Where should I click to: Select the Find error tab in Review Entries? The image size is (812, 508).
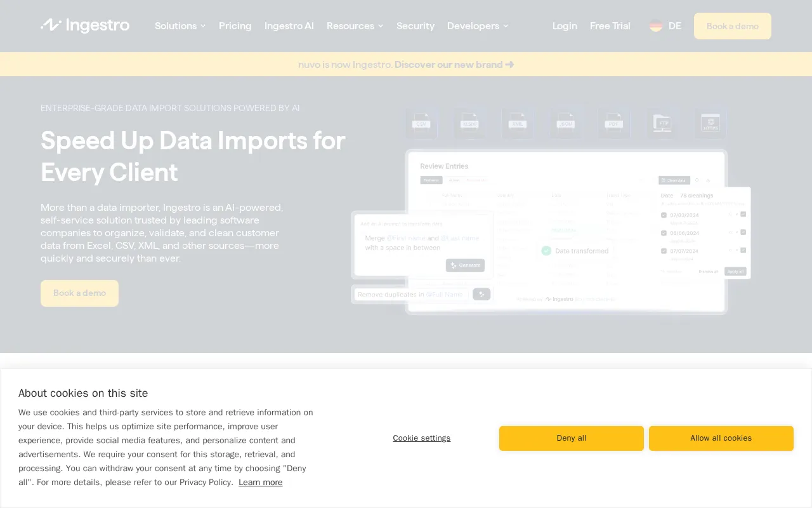(x=431, y=180)
